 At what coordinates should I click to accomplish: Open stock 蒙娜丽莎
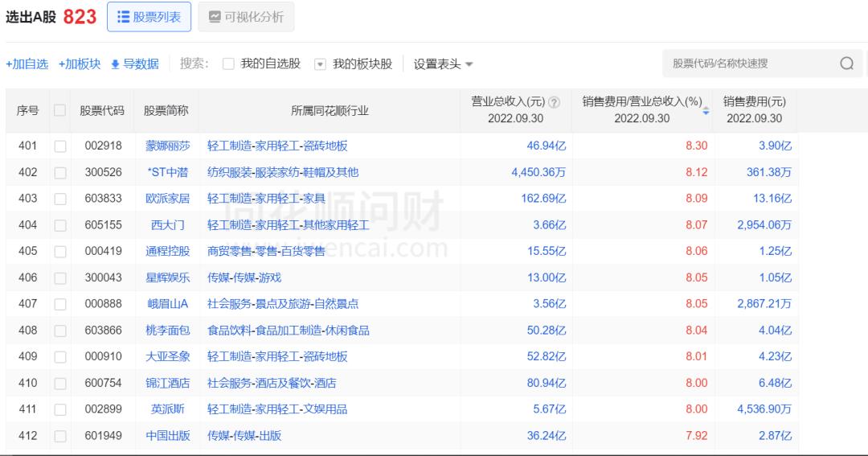click(x=168, y=146)
